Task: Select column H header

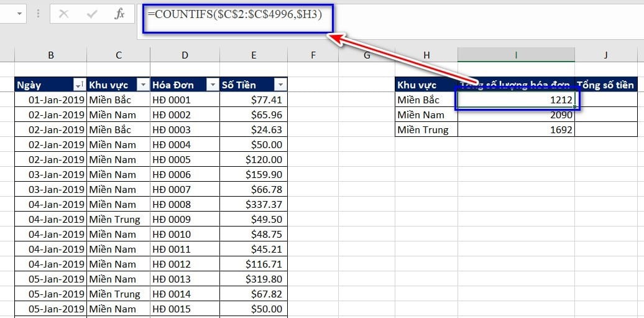Action: click(426, 55)
